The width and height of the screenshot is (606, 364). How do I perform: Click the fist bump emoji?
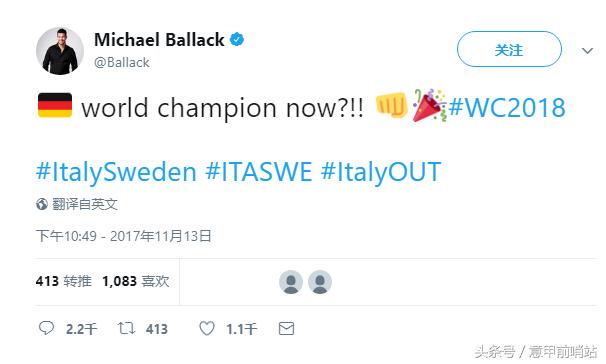coord(392,105)
